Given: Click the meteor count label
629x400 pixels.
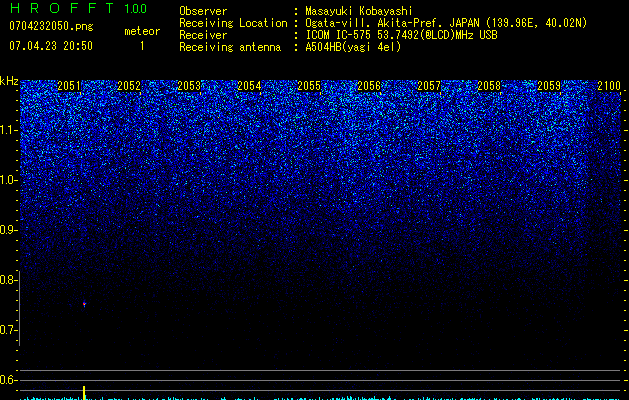Looking at the screenshot, I should tap(142, 31).
